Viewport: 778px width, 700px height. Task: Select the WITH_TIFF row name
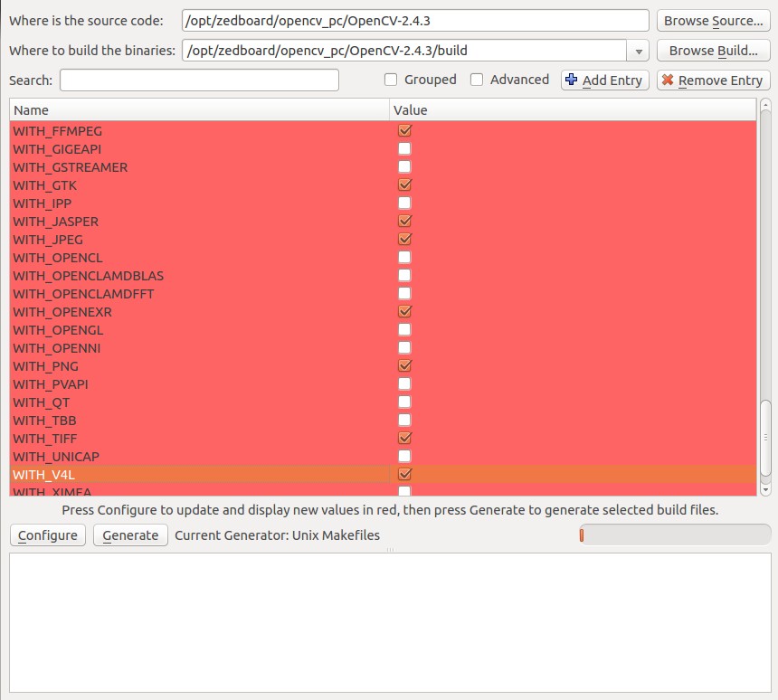coord(45,439)
